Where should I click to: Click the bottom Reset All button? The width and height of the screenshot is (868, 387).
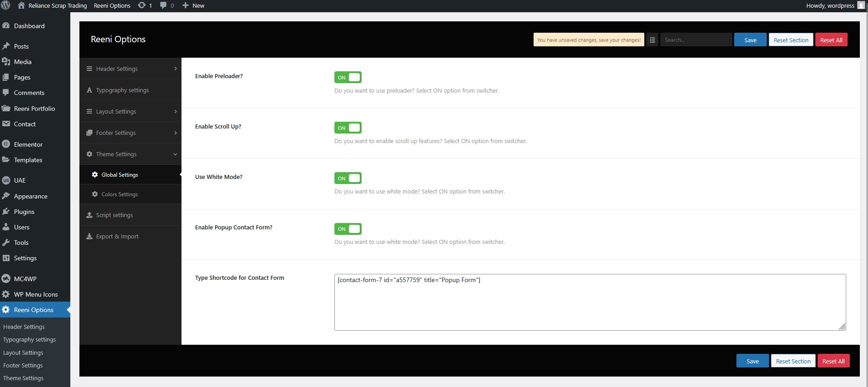click(833, 361)
